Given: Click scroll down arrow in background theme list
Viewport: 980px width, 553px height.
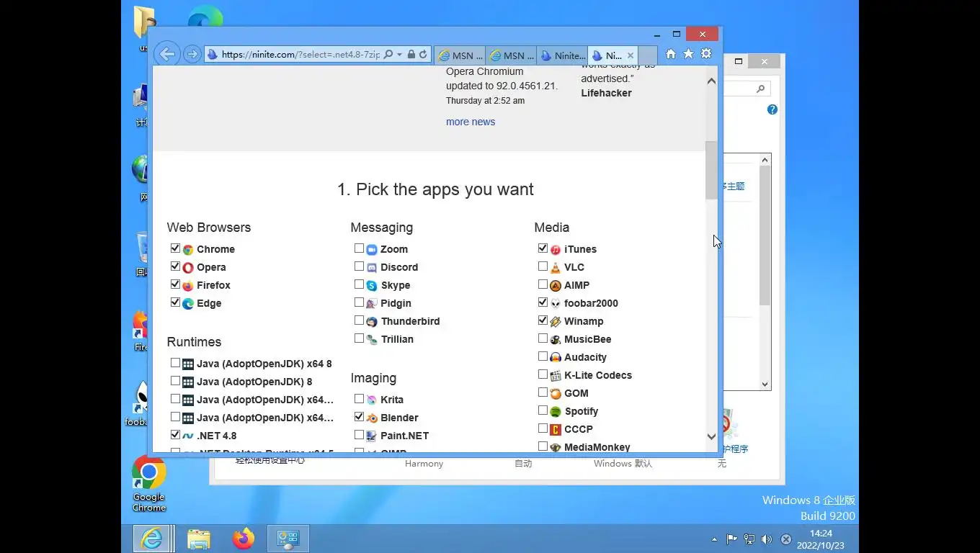Looking at the screenshot, I should (765, 385).
